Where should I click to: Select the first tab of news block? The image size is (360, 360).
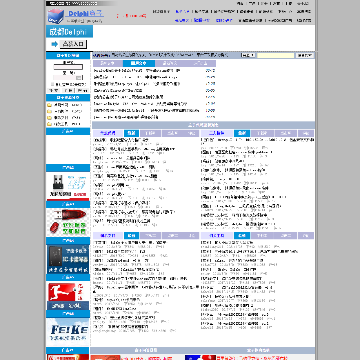click(x=108, y=63)
